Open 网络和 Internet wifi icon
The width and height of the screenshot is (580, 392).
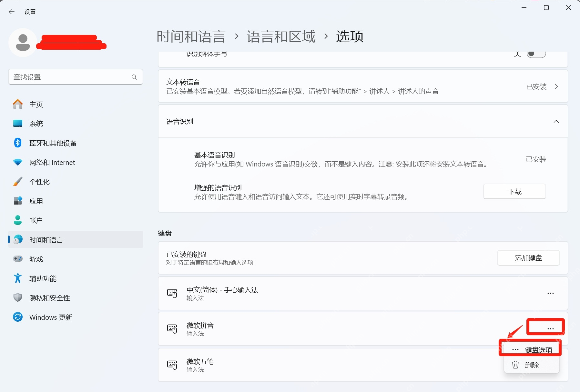point(18,162)
